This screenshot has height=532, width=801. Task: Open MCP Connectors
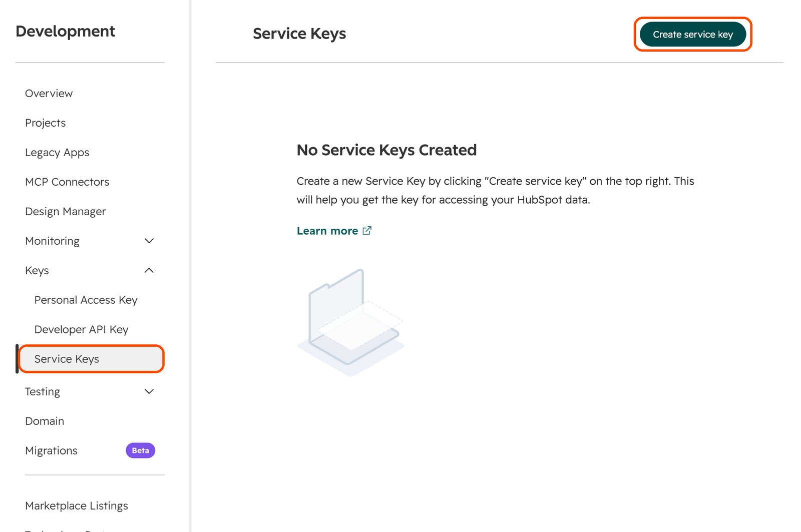[x=67, y=182]
